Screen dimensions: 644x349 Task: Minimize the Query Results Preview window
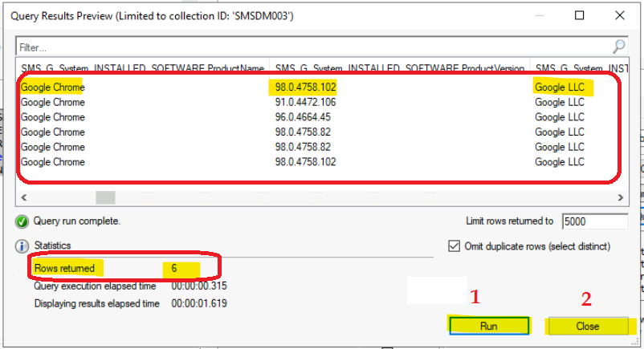click(x=540, y=15)
